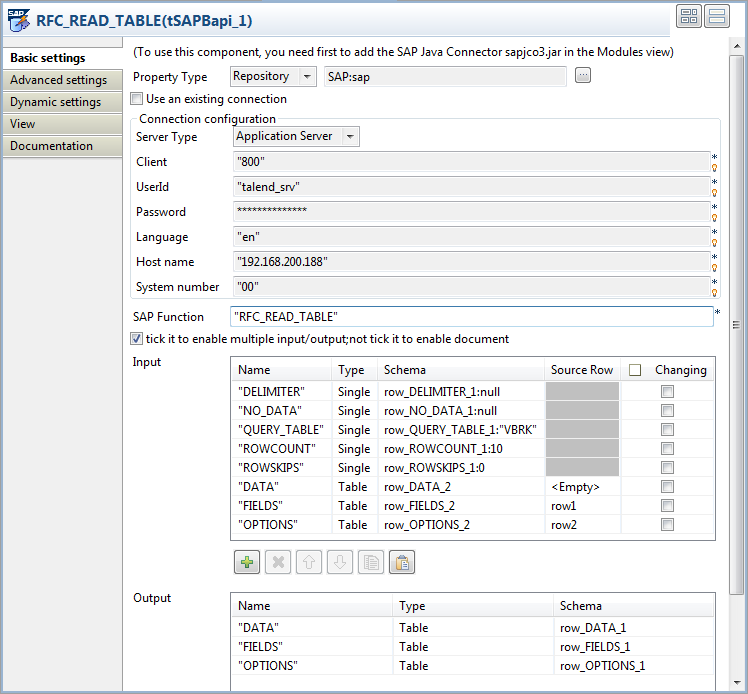Click the move row down arrow icon
The width and height of the screenshot is (748, 694).
[340, 562]
